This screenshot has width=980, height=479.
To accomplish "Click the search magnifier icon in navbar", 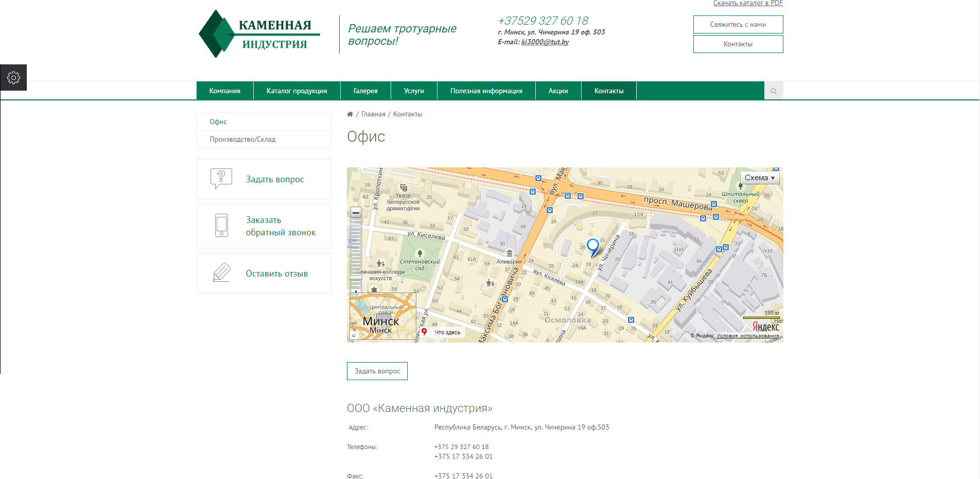I will click(x=773, y=91).
